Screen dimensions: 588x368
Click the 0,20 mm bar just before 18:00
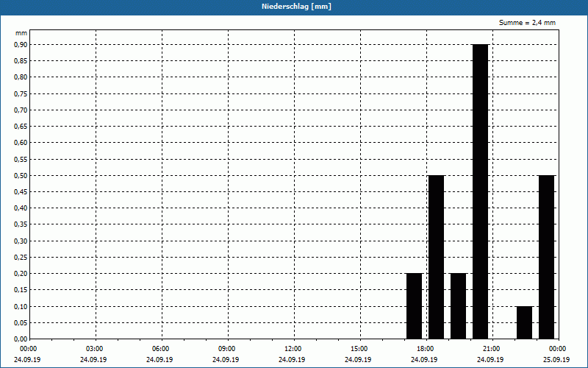coord(415,306)
